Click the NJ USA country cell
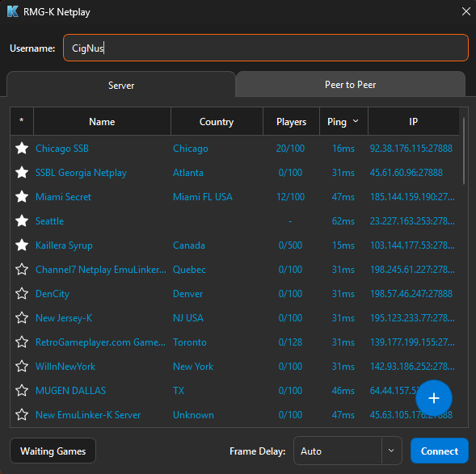 188,318
